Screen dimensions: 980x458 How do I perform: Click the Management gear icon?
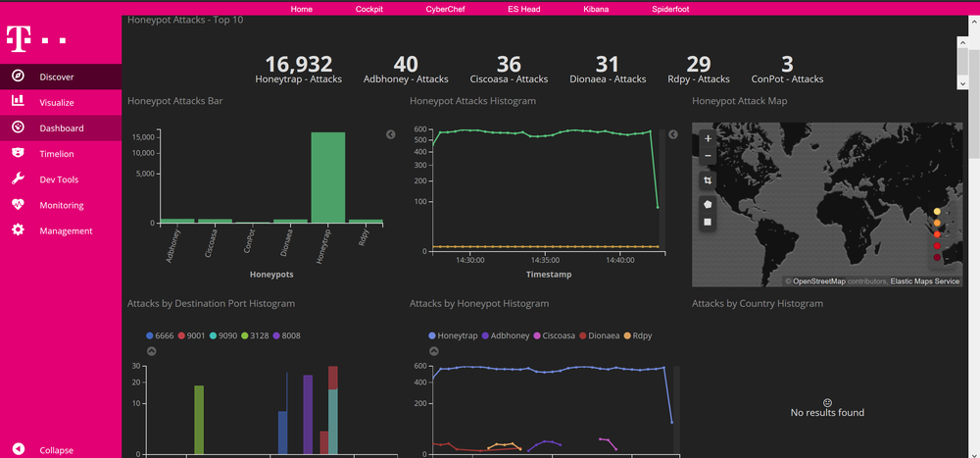click(18, 230)
